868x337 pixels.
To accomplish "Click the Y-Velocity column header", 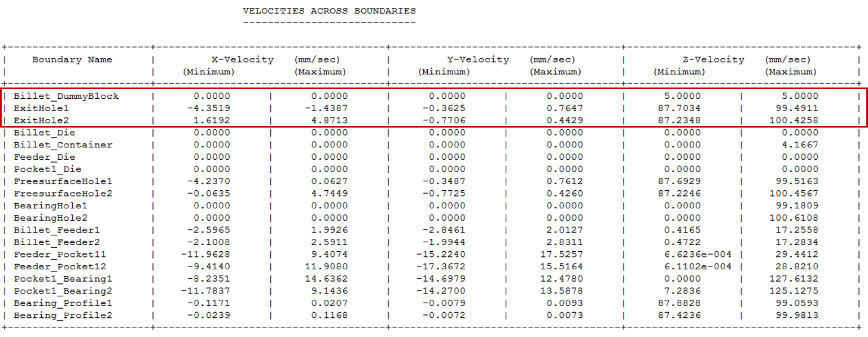I will (477, 60).
